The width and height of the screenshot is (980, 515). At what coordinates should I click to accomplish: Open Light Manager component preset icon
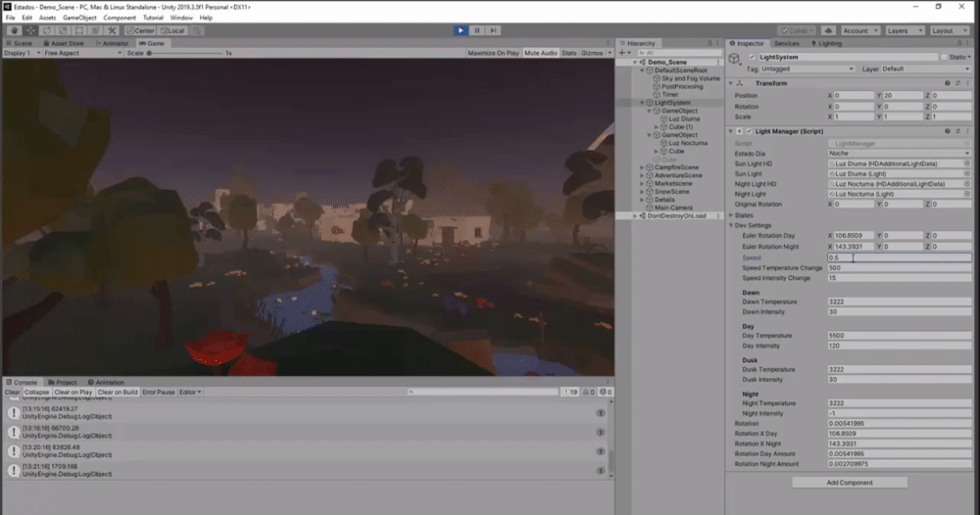click(x=957, y=131)
